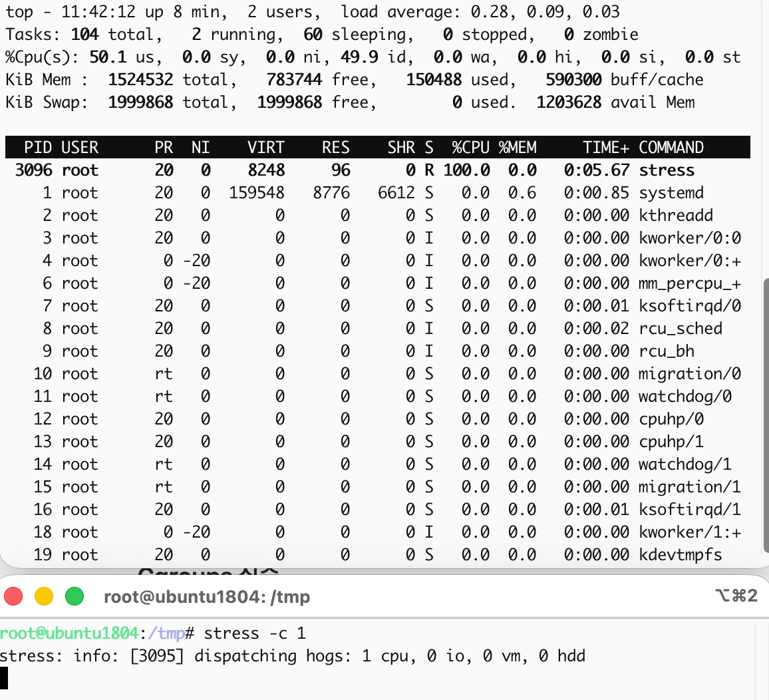Click the 'stress -c 1' command text
The height and width of the screenshot is (700, 769).
[255, 633]
